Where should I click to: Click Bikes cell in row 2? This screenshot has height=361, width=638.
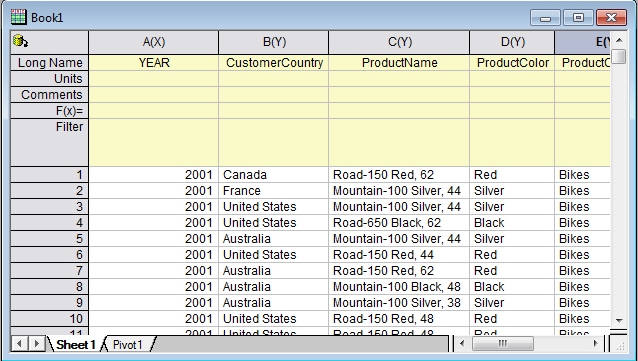[x=583, y=190]
